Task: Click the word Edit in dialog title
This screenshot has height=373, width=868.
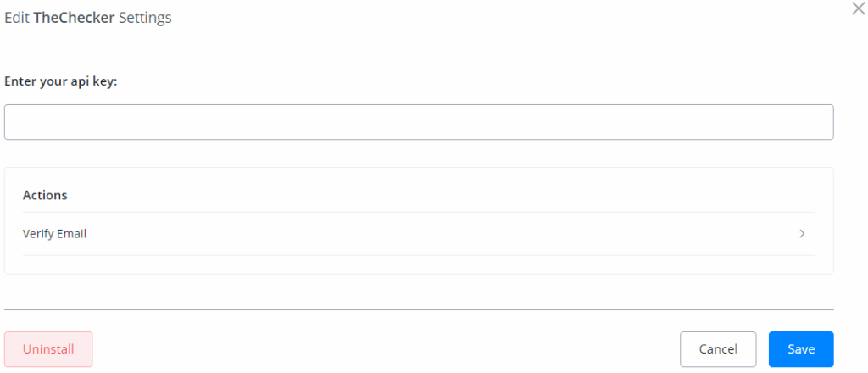Action: [x=17, y=18]
